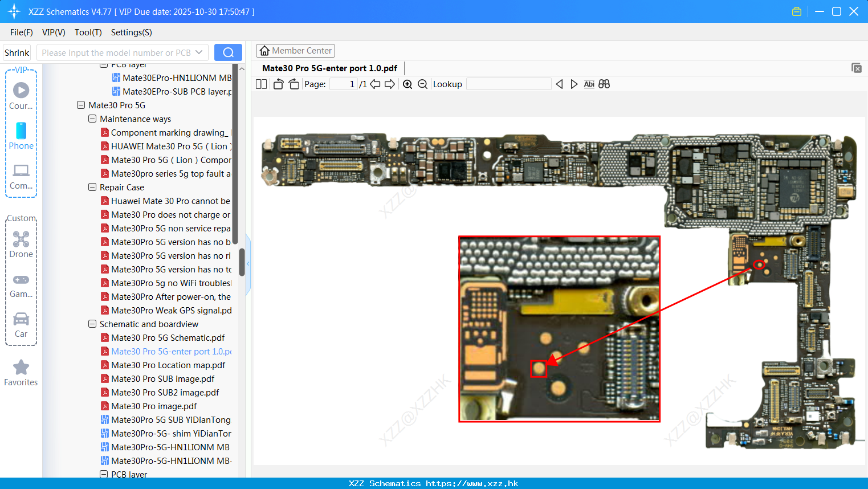Select the Mate30 Pro 5G-enter port 1.0.pdf tab
Image resolution: width=868 pixels, height=489 pixels.
(x=329, y=68)
